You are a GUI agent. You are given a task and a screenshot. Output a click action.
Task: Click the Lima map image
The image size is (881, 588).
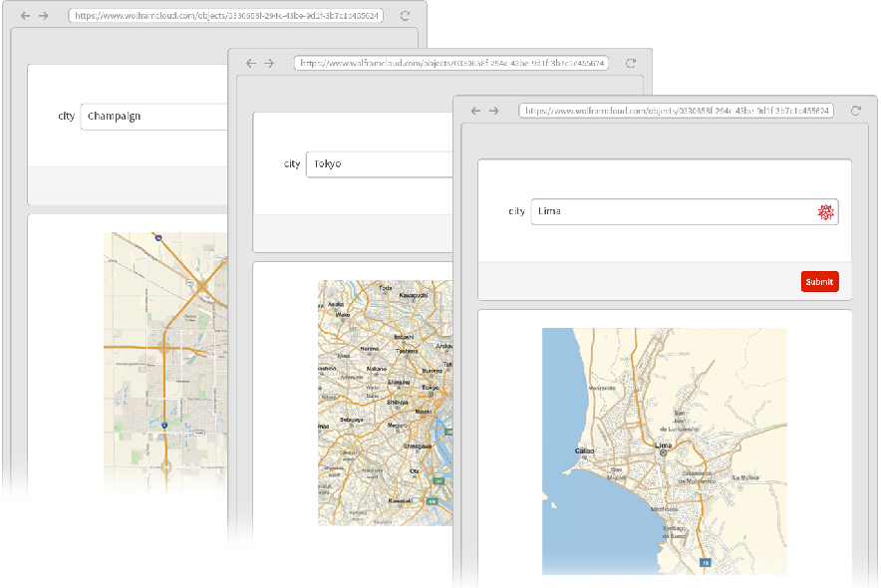(664, 450)
